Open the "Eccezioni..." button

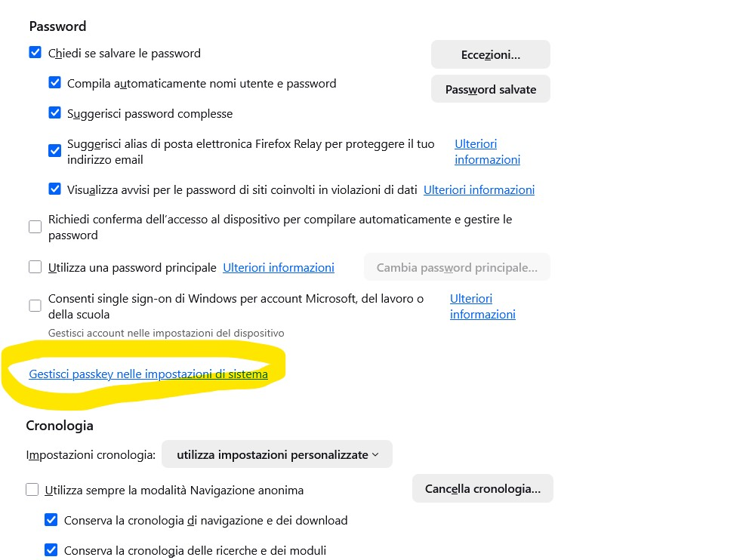(490, 54)
